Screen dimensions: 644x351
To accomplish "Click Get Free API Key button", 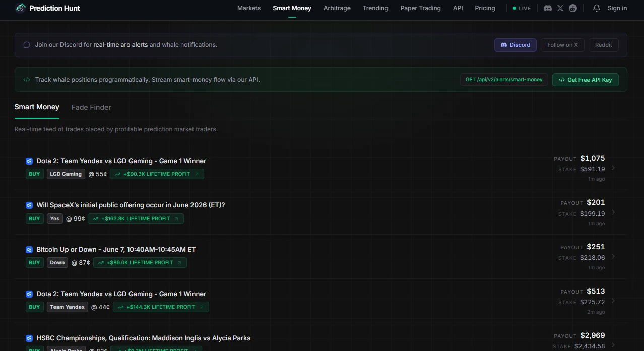I will (x=586, y=80).
